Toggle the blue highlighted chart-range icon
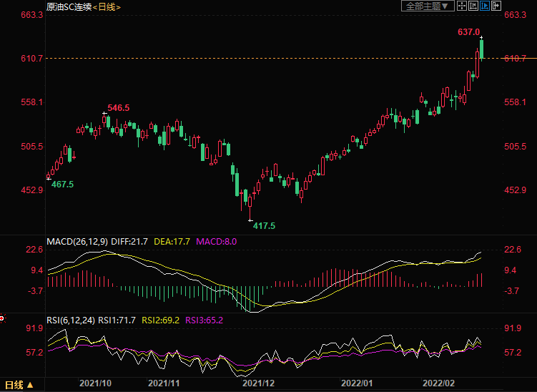Viewport: 537px width, 392px height. (x=484, y=6)
